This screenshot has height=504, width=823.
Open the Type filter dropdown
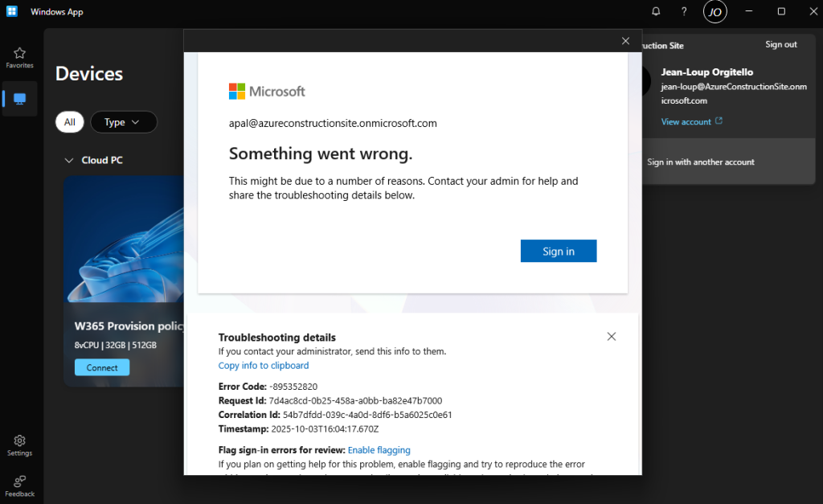(123, 122)
